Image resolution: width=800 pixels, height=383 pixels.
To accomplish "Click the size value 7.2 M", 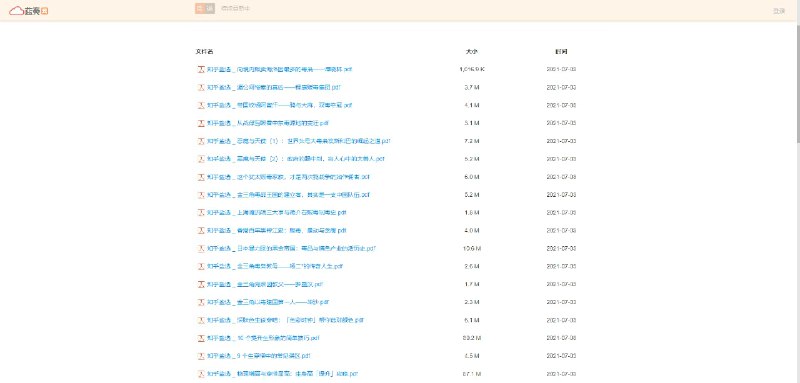I will pyautogui.click(x=471, y=141).
